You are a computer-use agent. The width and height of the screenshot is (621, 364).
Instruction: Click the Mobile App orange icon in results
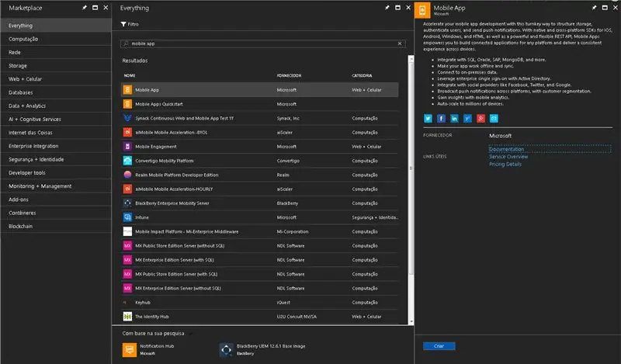pyautogui.click(x=127, y=90)
